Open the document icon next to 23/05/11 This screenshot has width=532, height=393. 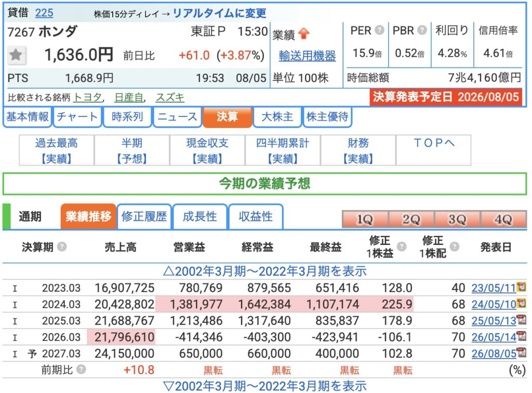point(521,287)
